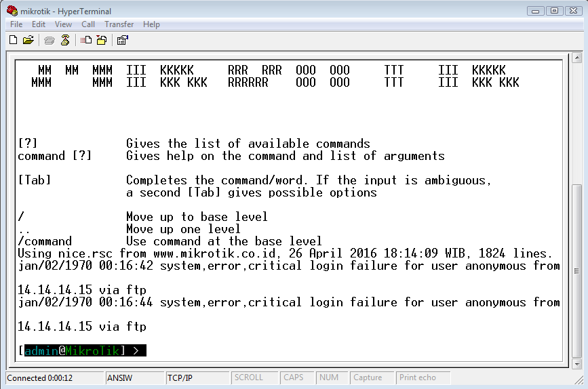This screenshot has width=588, height=389.
Task: Click the window resize grip corner
Action: (x=579, y=380)
